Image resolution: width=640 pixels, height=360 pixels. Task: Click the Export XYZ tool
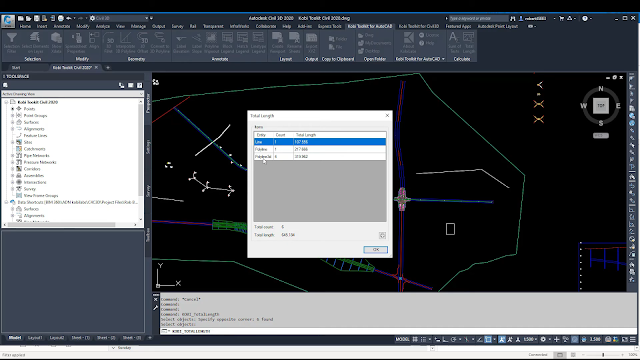(x=311, y=42)
